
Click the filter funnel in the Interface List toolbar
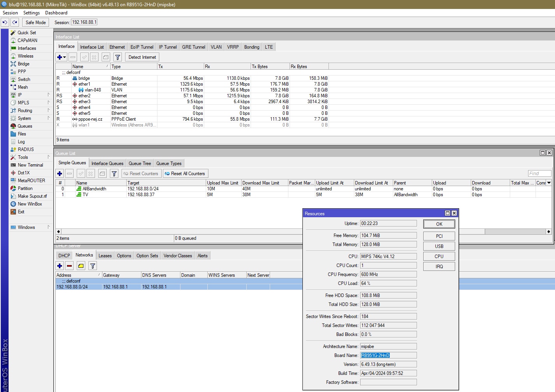pos(118,57)
